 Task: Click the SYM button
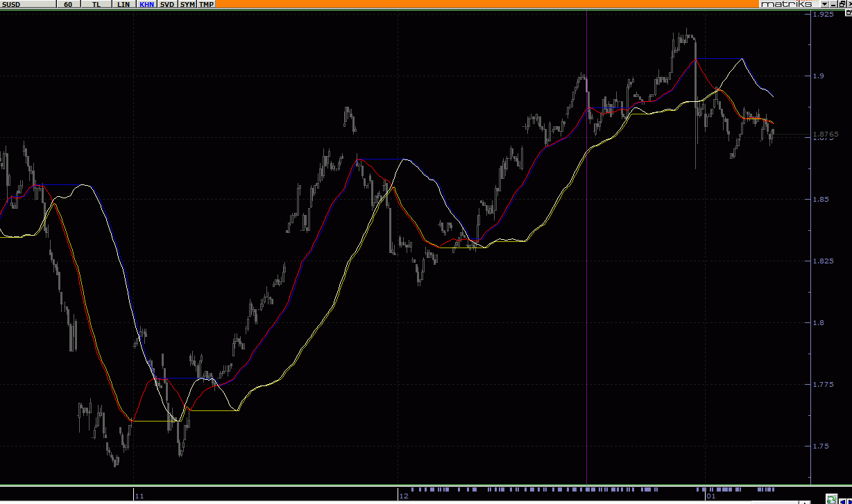coord(187,4)
